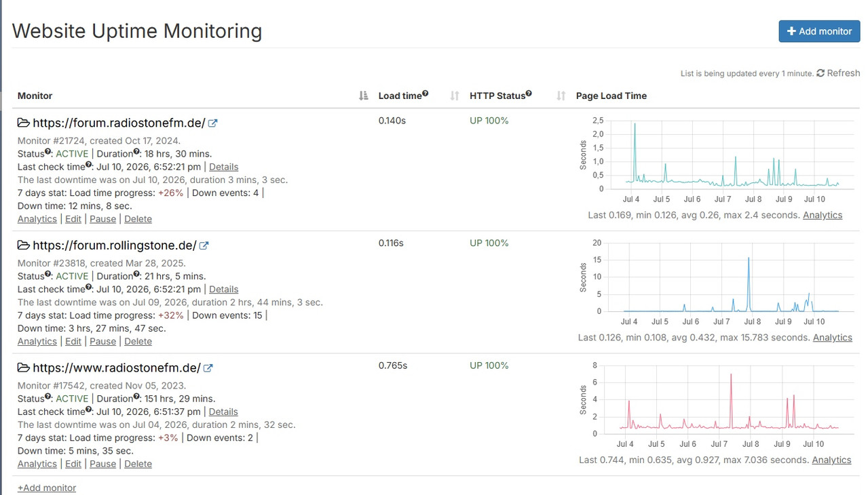The width and height of the screenshot is (868, 495).
Task: Edit the forum.radiostonefm.de monitor
Action: 73,219
